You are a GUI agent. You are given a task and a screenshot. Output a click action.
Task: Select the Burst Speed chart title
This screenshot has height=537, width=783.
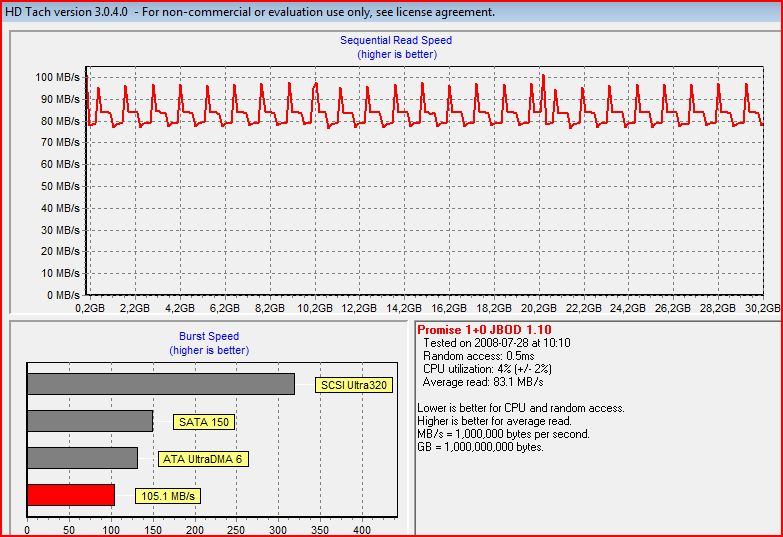click(x=209, y=336)
